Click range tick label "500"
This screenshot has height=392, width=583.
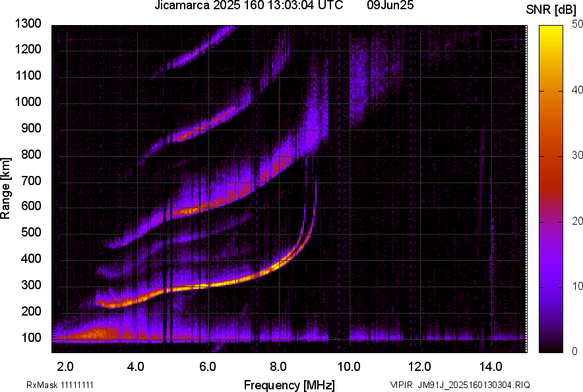point(31,233)
